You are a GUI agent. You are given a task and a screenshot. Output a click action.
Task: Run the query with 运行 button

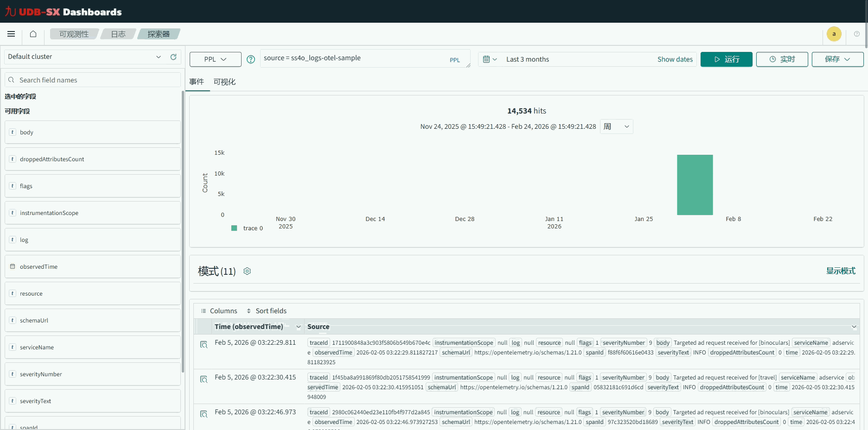tap(726, 59)
